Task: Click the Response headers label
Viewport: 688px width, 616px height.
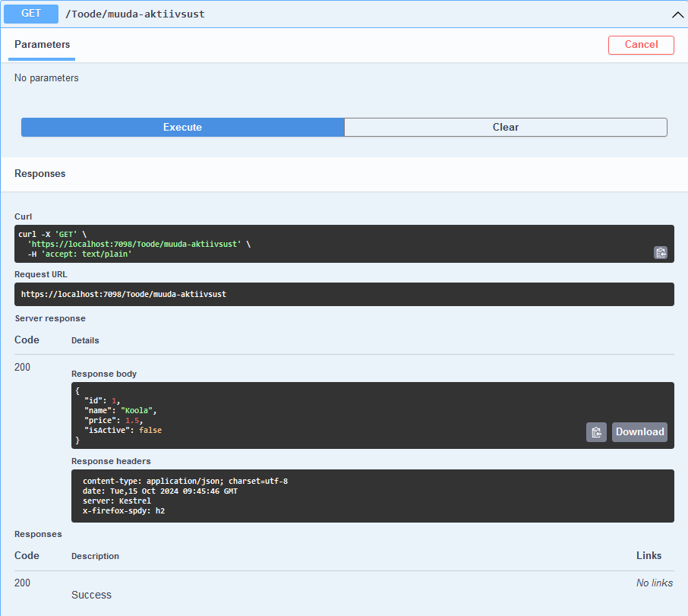Action: [x=111, y=461]
